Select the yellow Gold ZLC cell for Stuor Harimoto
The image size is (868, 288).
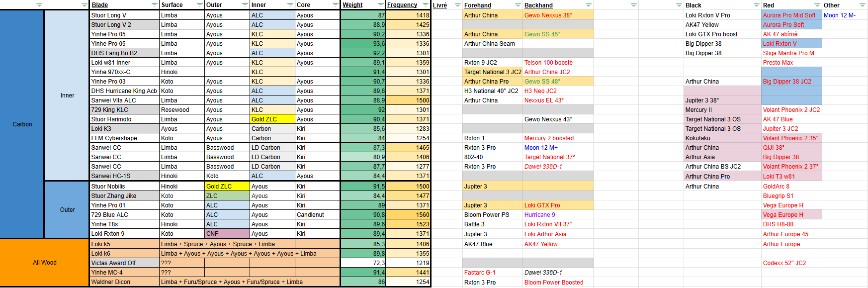(x=272, y=119)
